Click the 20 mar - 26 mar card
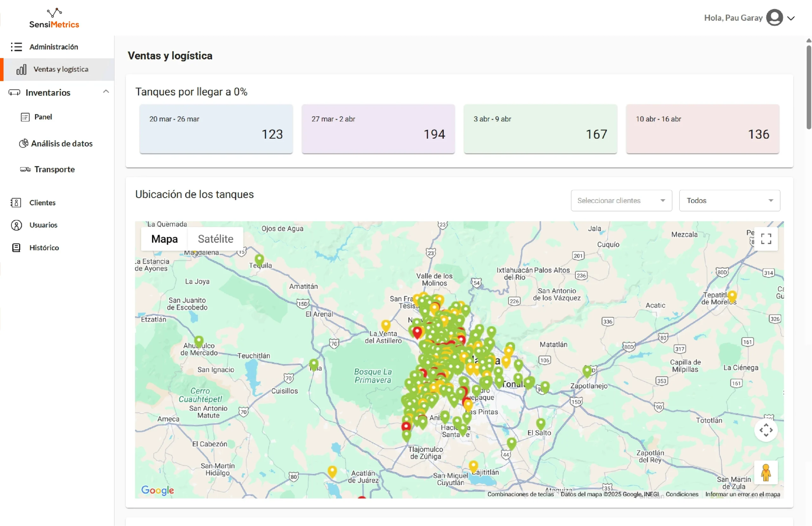This screenshot has height=526, width=812. pos(216,129)
